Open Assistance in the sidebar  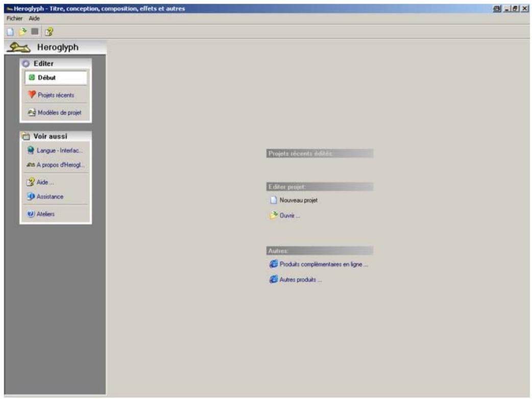coord(50,197)
